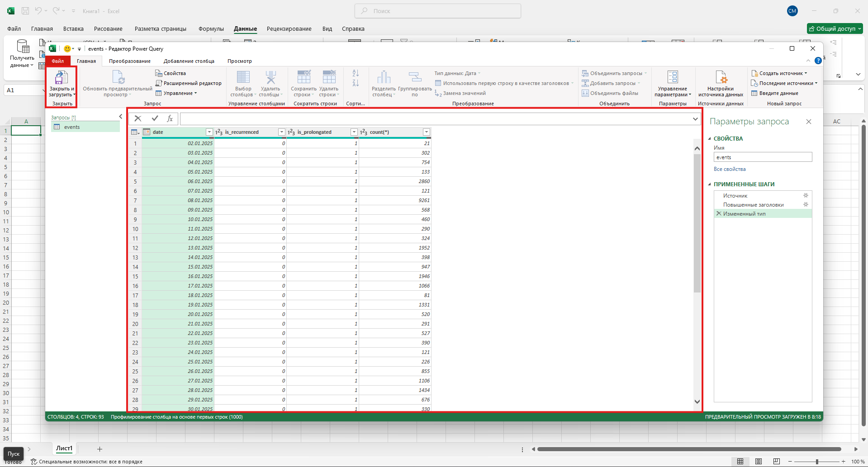Click the Пуск Start button
Screen dimensions: 868x467
pos(14,454)
